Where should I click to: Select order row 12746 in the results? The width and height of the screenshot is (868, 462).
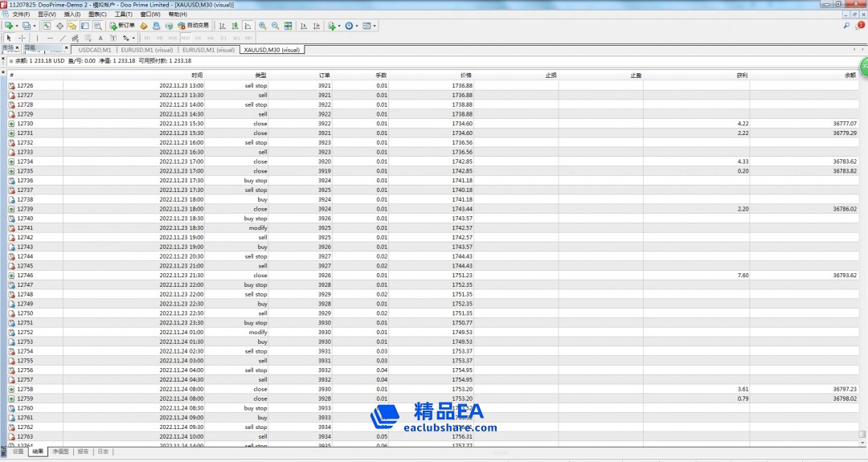[x=25, y=276]
